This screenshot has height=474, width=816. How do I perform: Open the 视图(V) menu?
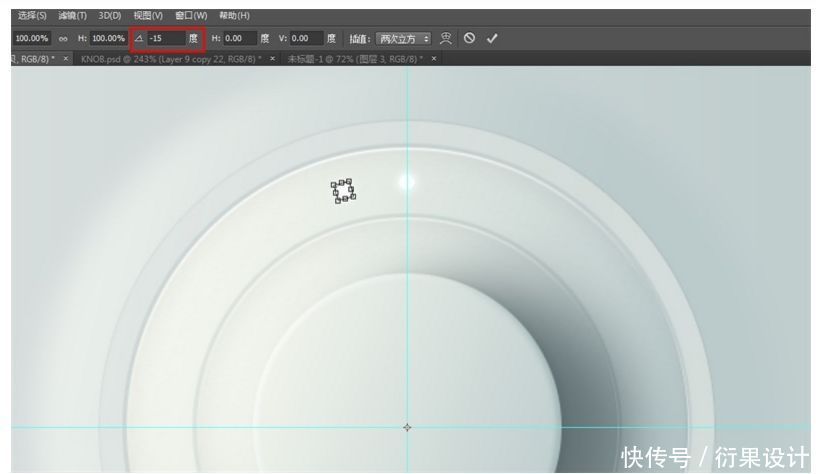tap(148, 16)
